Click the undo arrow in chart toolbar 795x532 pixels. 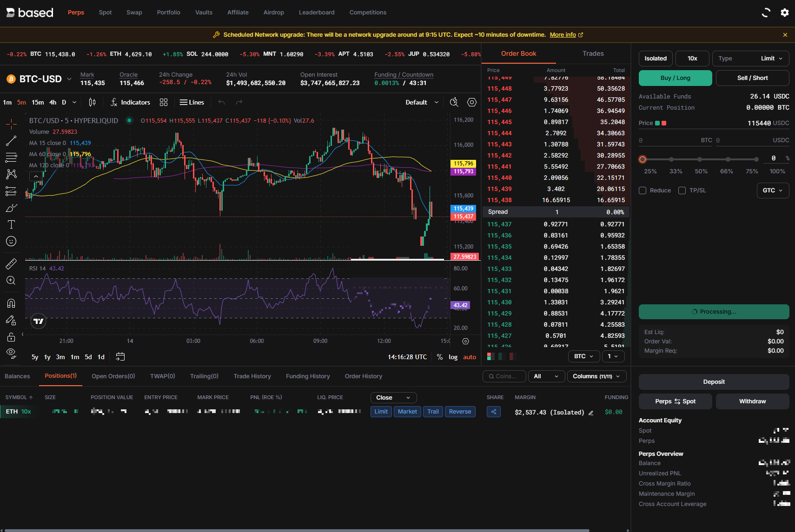pos(222,102)
